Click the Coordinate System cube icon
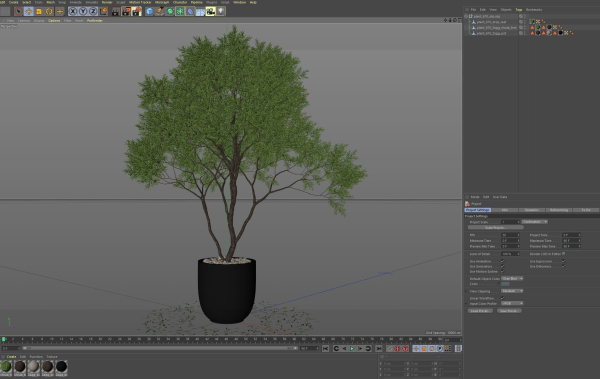 click(103, 11)
